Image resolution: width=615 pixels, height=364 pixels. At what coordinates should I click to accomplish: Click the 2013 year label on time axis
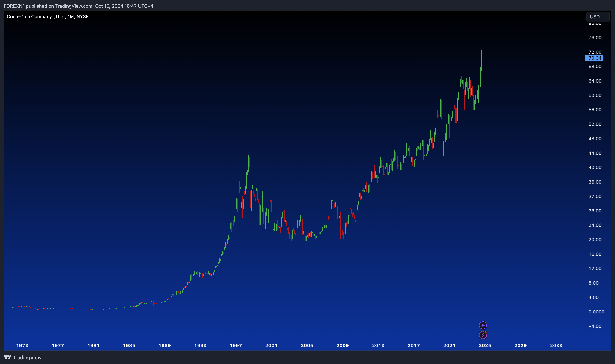pos(378,345)
